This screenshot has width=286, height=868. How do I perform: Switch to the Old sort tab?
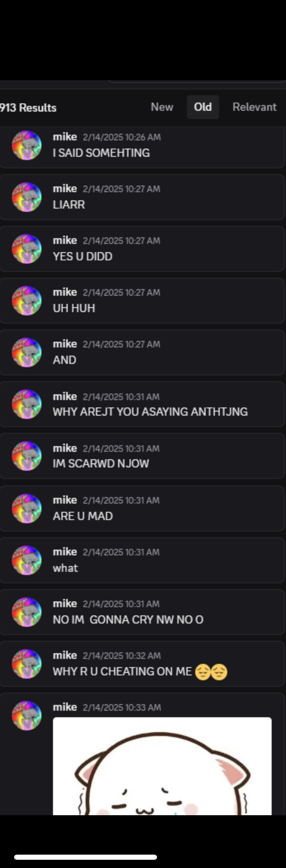(203, 107)
